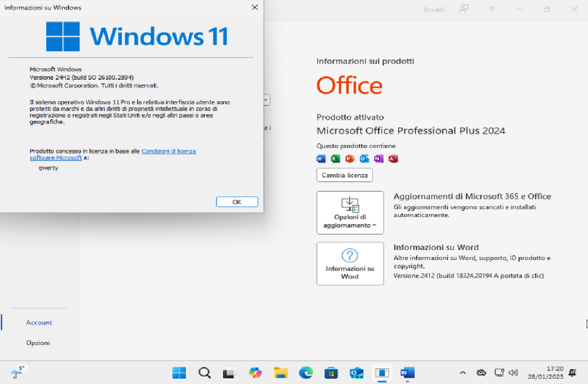Screen dimensions: 588x384
Task: Click the OneDrive cloud tray icon
Action: [x=482, y=372]
